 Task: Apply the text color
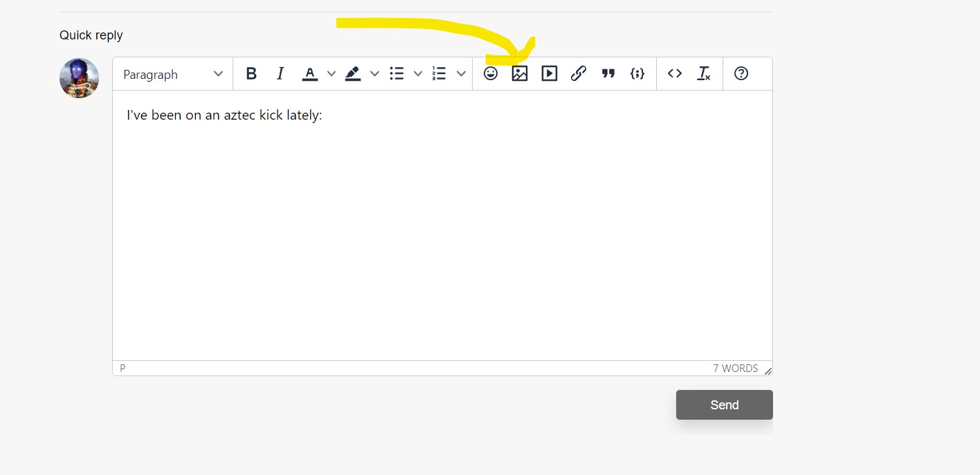coord(309,73)
